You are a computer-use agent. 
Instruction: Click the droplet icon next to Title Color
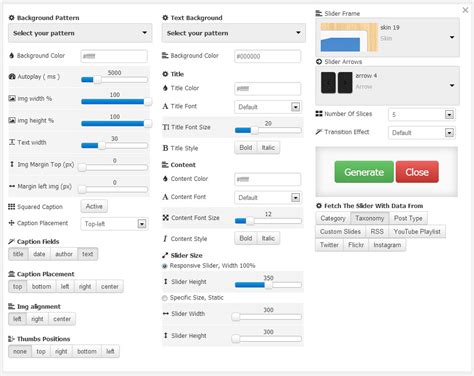pos(165,88)
